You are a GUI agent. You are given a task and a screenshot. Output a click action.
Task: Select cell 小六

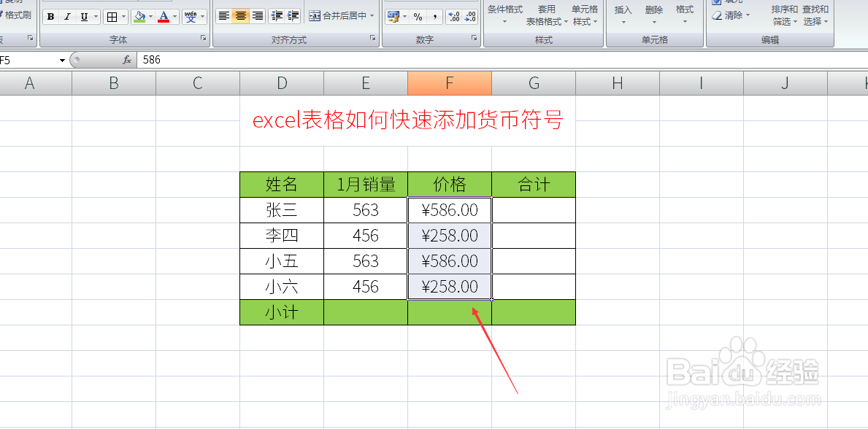(282, 286)
